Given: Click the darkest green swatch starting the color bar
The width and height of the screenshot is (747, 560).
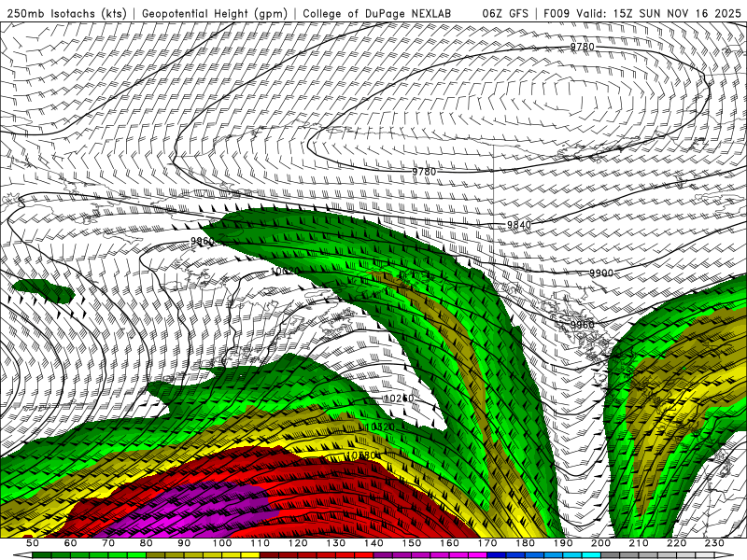Looking at the screenshot, I should click(x=42, y=555).
